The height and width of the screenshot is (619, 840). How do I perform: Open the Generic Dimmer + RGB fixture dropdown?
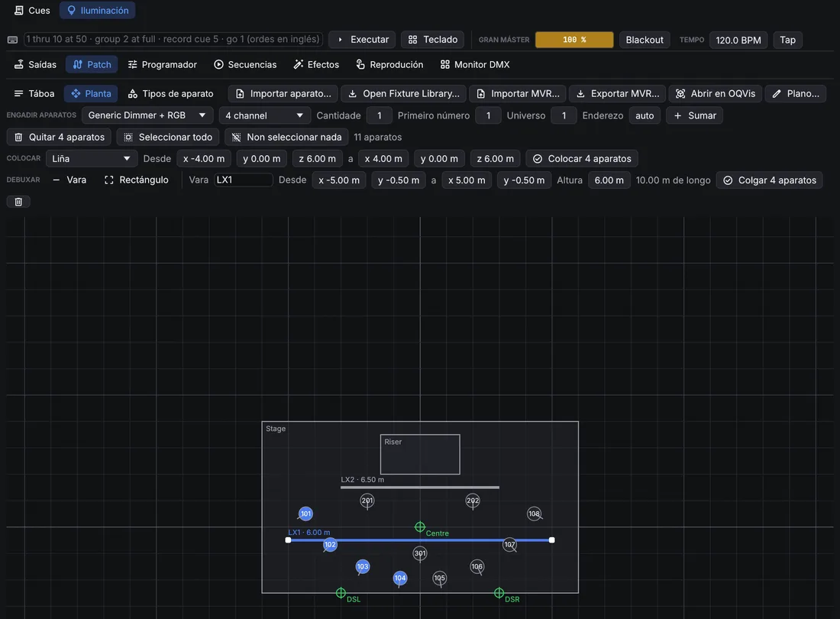tap(147, 115)
